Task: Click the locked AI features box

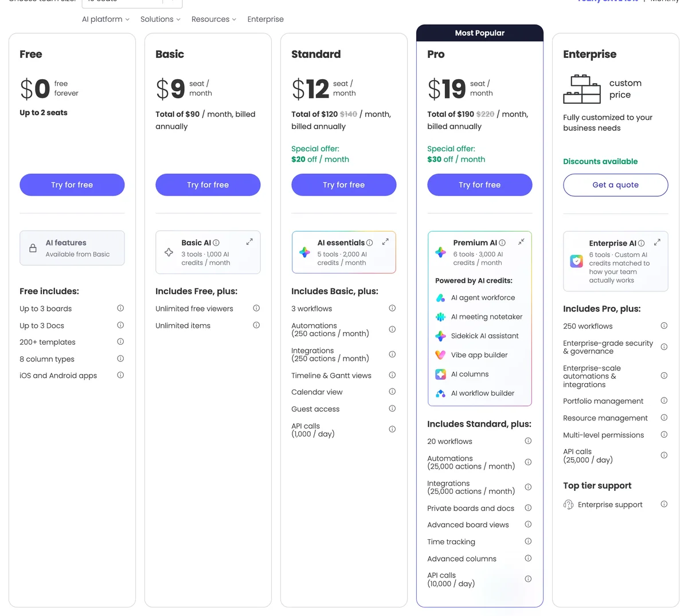Action: point(72,248)
